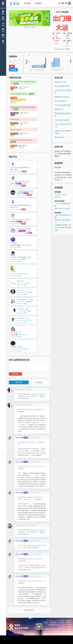73x644 pixels.
Task: Go to 比赛 contests from sidebar
Action: point(3,24)
